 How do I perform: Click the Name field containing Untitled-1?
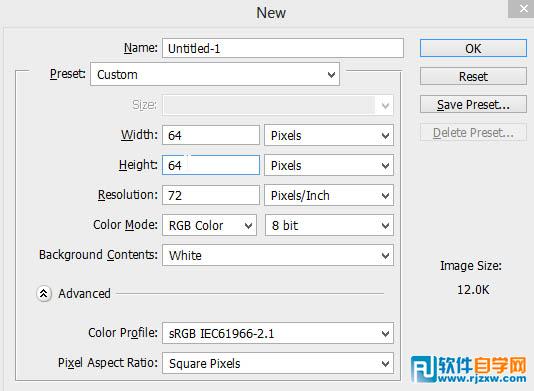coord(283,48)
